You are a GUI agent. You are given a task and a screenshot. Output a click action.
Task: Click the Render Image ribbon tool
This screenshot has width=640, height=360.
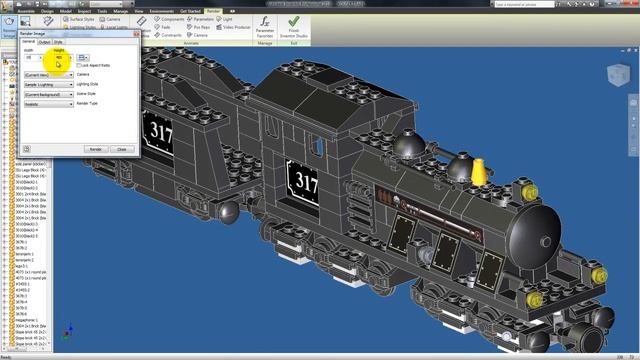coord(9,27)
